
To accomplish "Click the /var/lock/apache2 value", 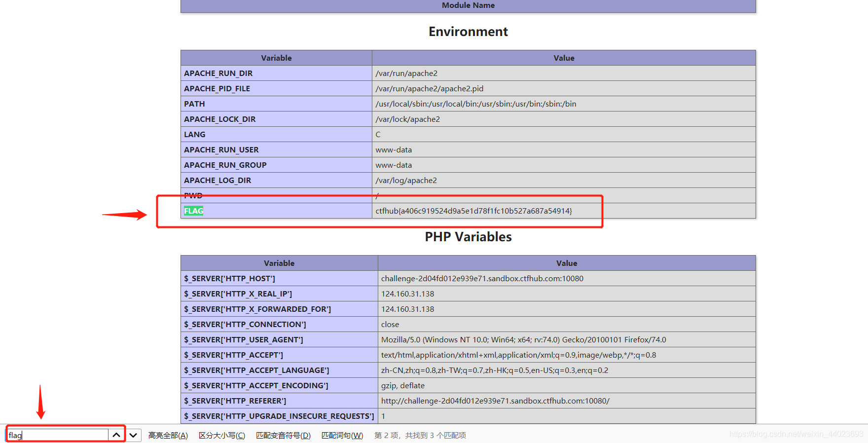I will click(407, 119).
